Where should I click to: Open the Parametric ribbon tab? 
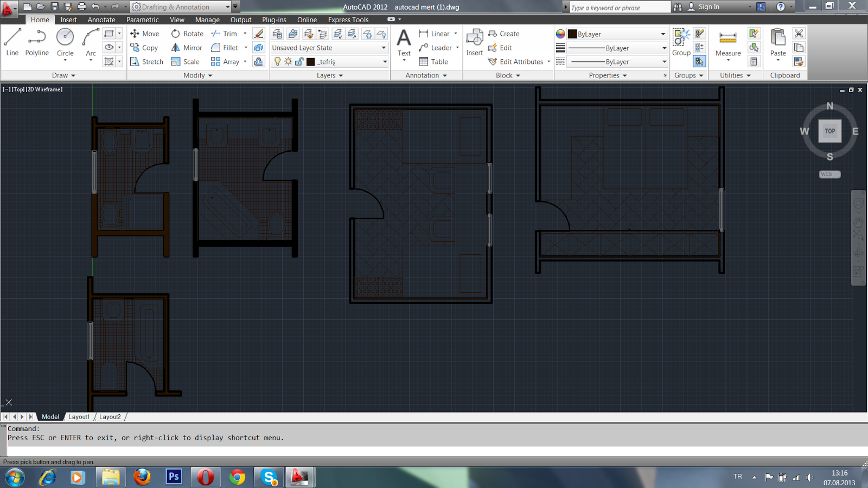143,20
